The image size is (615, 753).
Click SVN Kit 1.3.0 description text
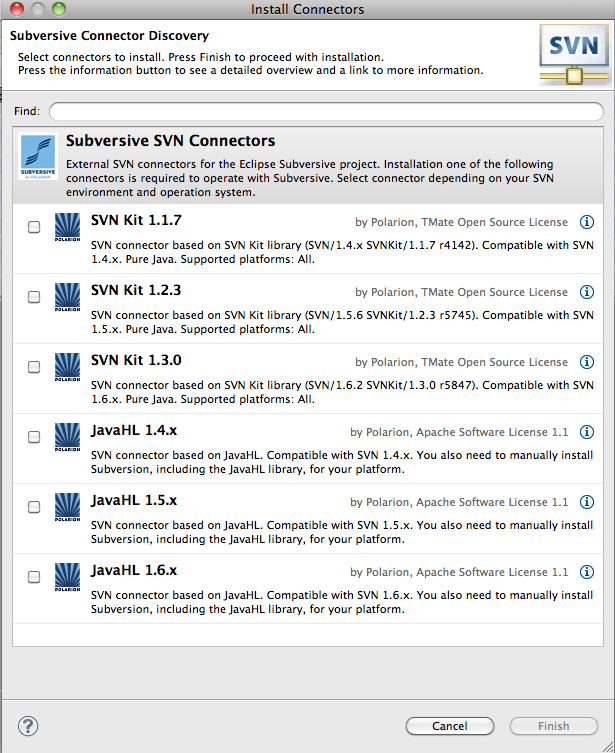342,392
